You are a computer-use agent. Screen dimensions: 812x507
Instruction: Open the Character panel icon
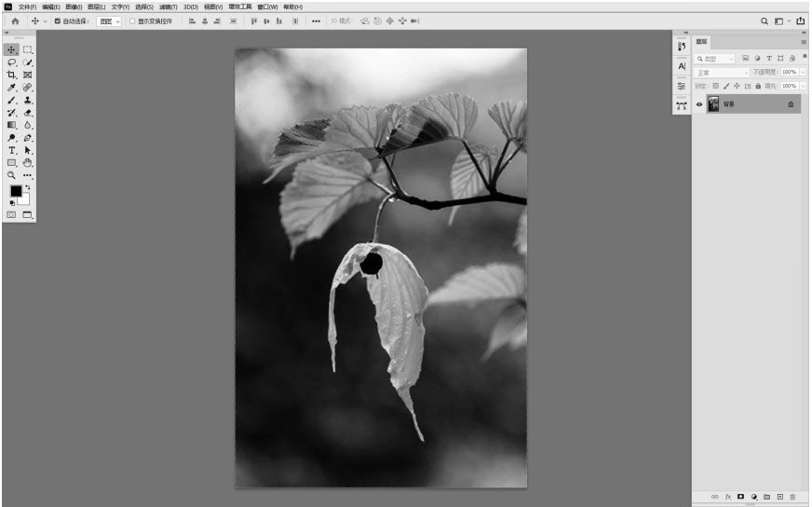(682, 66)
